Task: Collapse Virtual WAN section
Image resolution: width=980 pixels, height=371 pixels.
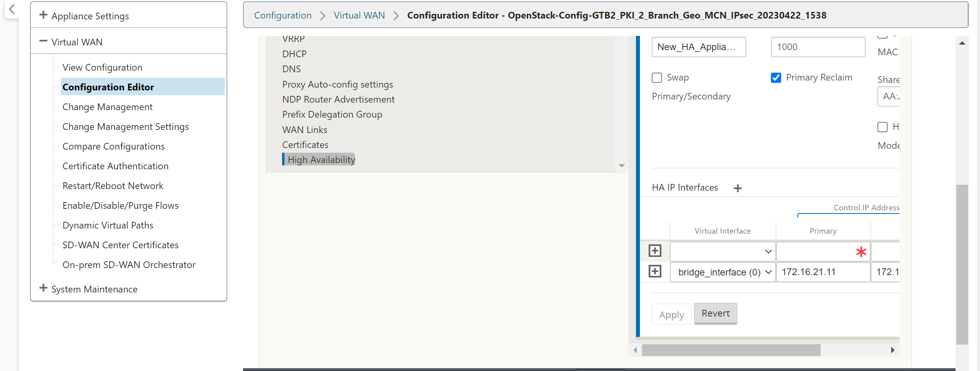Action: [x=43, y=41]
